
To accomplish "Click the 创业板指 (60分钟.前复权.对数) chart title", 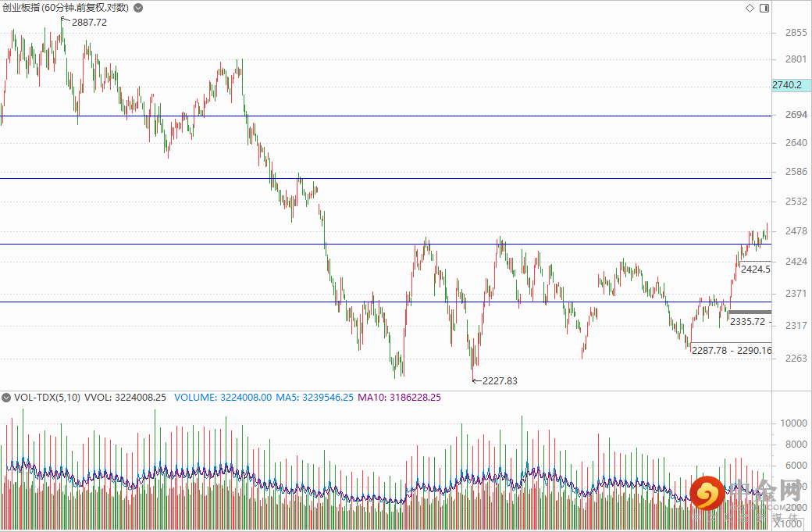I will tap(66, 8).
